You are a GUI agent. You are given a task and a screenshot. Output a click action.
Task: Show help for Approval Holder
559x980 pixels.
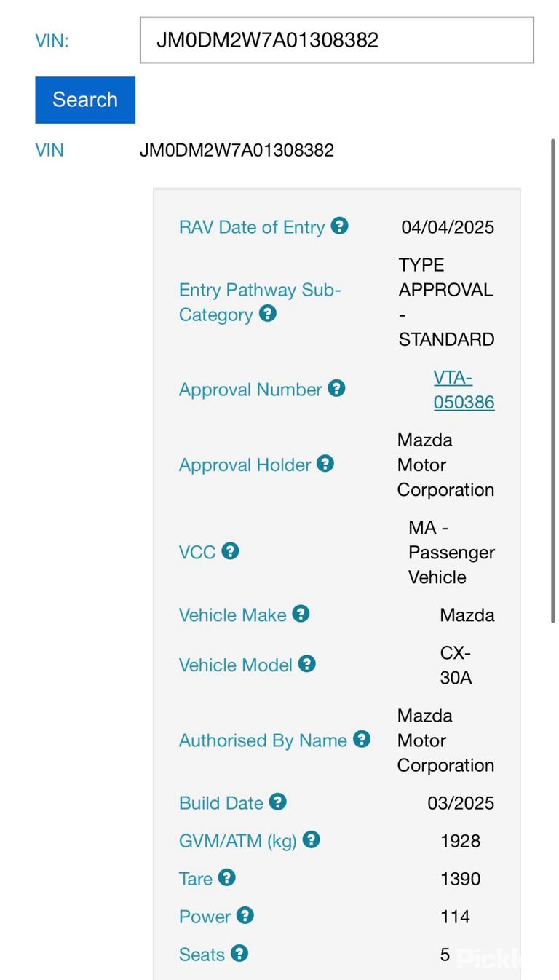[x=325, y=463]
